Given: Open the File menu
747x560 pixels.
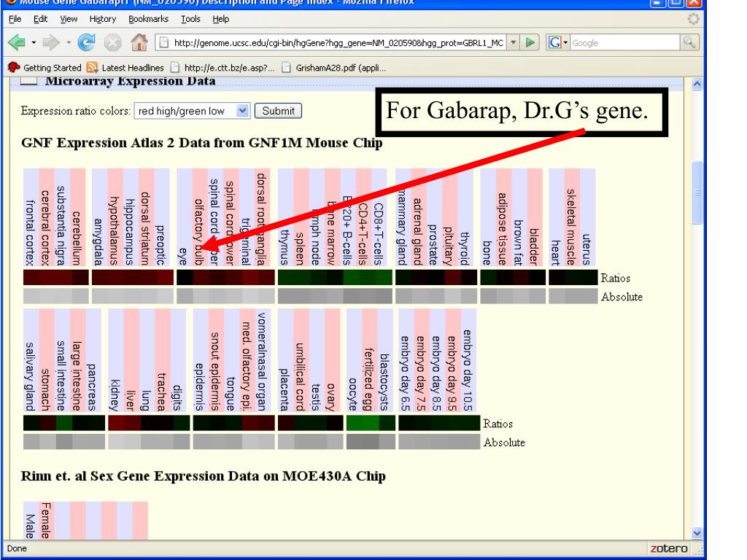Looking at the screenshot, I should (x=15, y=19).
